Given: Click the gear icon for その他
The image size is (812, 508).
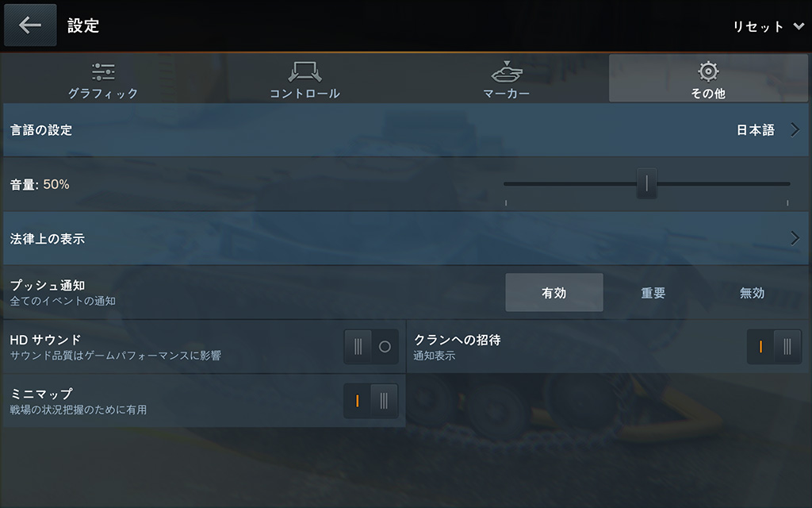Looking at the screenshot, I should coord(708,71).
